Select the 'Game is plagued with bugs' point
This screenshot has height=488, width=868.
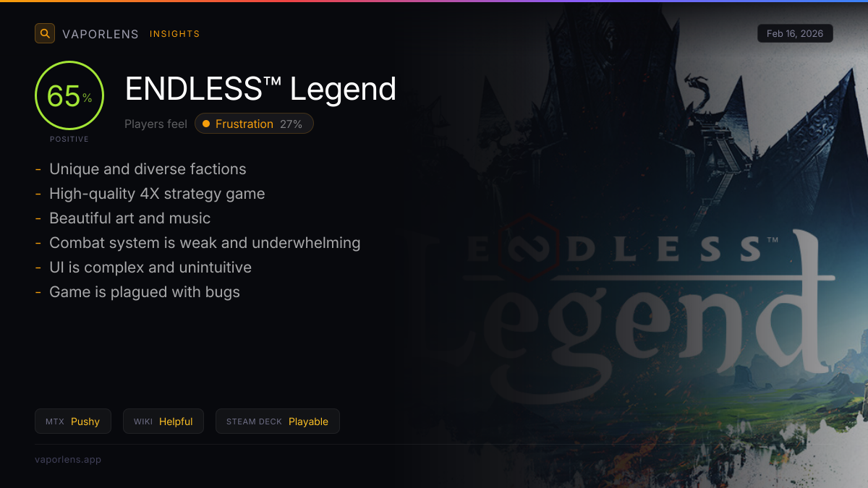click(145, 292)
